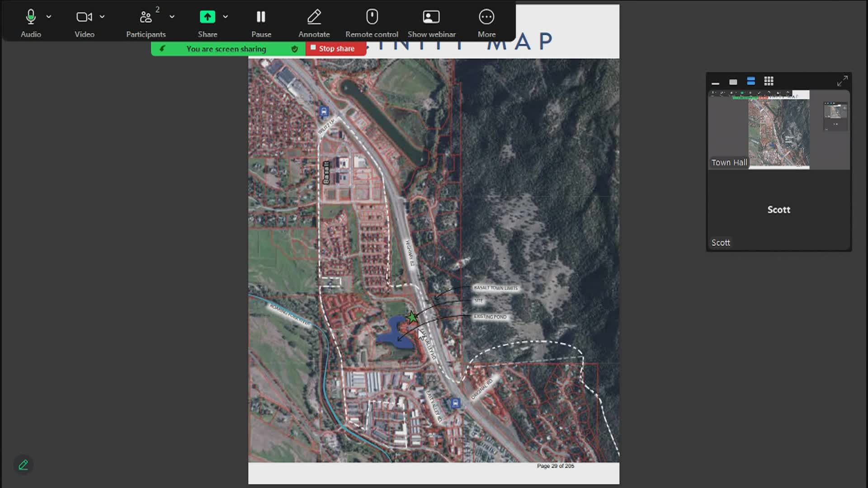Screen dimensions: 868x488
Task: Expand the video options chevron
Action: click(x=102, y=17)
